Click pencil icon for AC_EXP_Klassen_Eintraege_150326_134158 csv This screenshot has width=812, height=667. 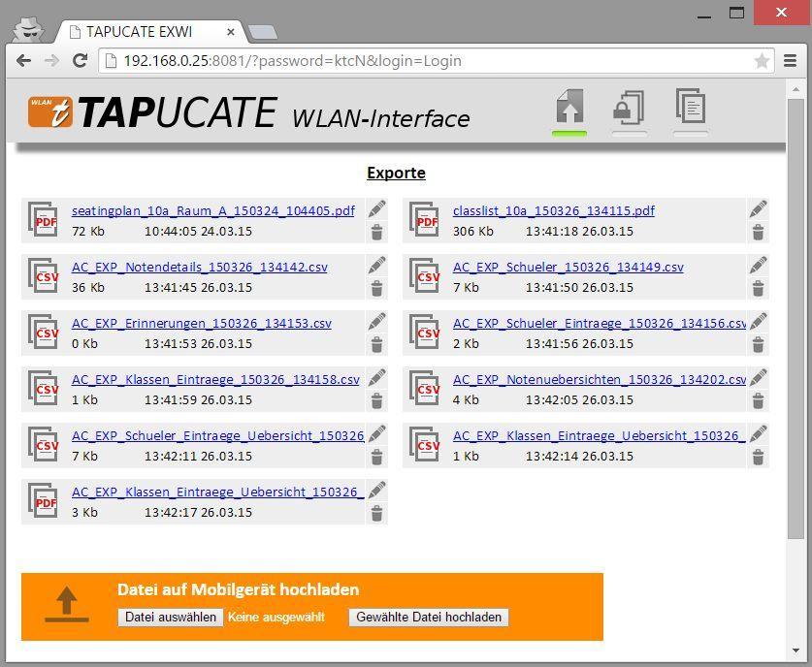click(376, 378)
